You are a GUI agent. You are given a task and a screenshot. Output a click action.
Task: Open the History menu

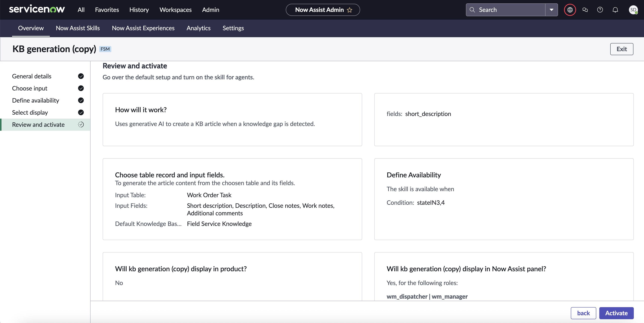tap(139, 10)
